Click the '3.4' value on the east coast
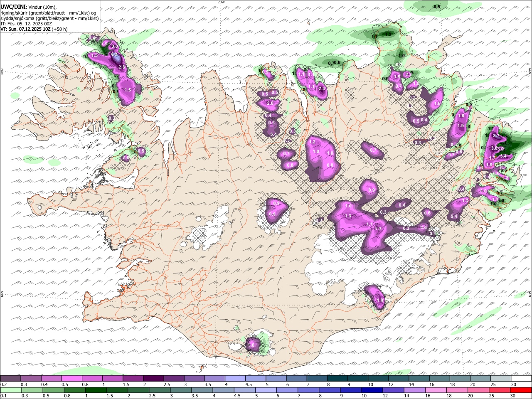Viewport: 532px width, 399px height. [x=503, y=156]
